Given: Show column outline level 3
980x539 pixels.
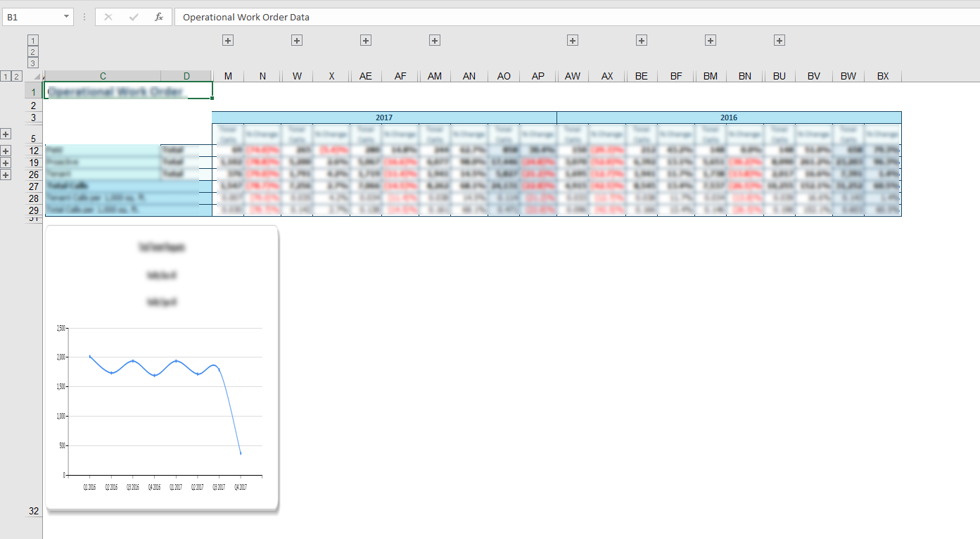Looking at the screenshot, I should coord(33,63).
